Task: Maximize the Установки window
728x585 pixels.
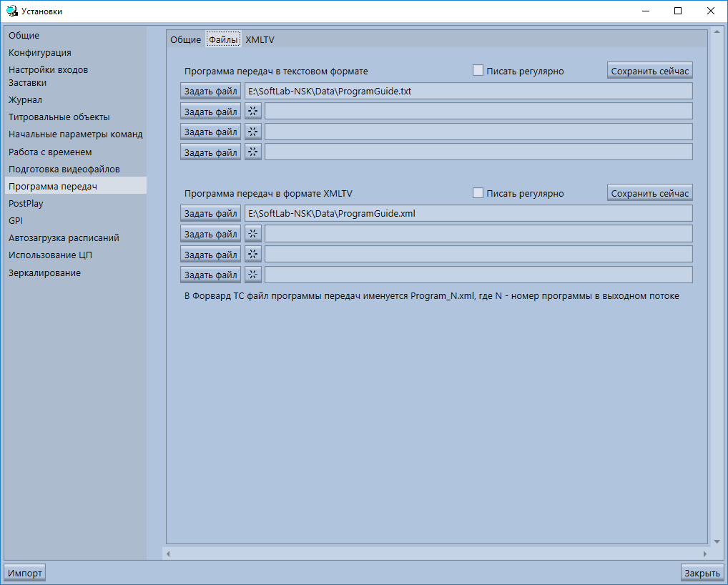Action: pyautogui.click(x=678, y=11)
